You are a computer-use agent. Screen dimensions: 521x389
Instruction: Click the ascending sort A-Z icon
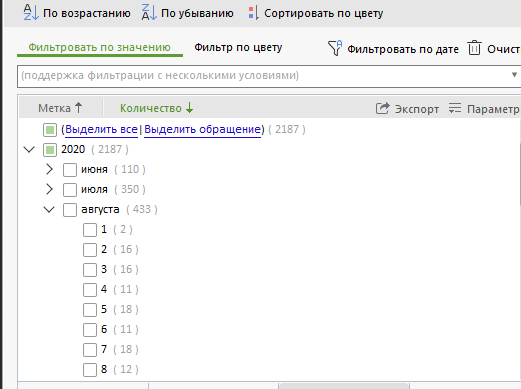[x=31, y=13]
